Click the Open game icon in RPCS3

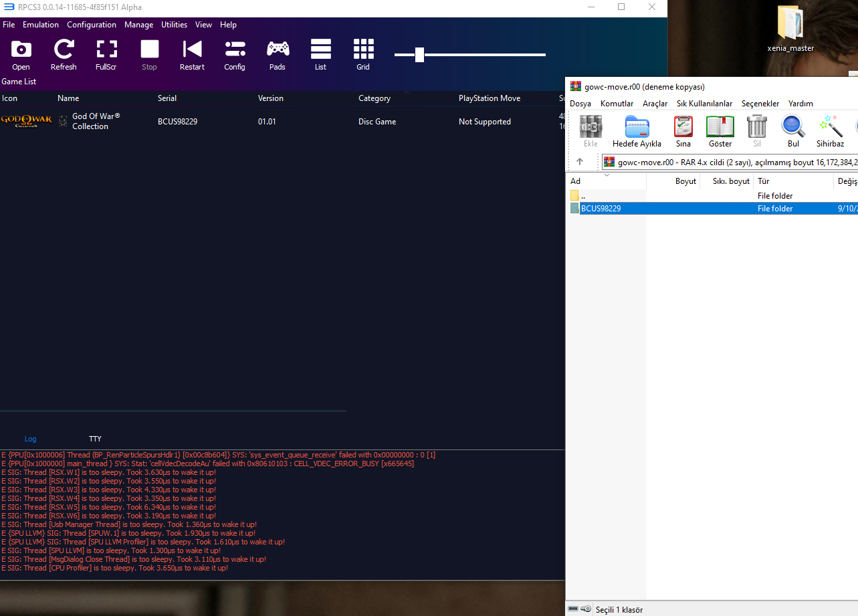21,49
